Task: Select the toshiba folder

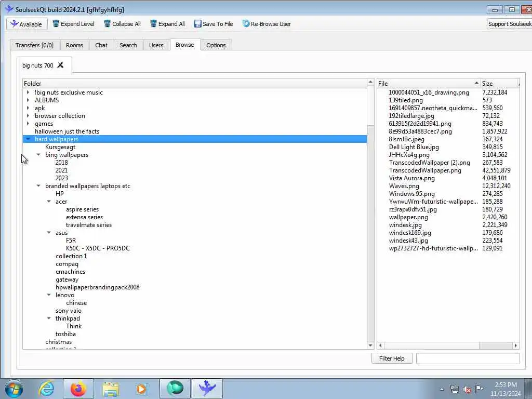Action: [65, 334]
